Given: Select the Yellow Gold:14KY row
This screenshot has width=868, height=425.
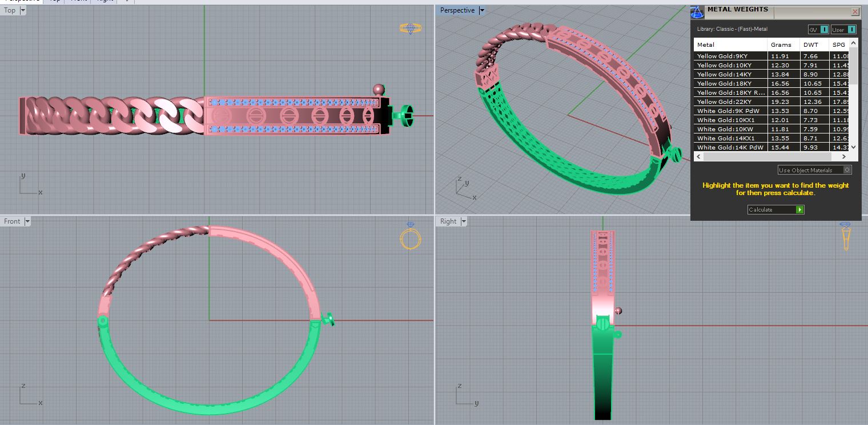Looking at the screenshot, I should (x=771, y=74).
